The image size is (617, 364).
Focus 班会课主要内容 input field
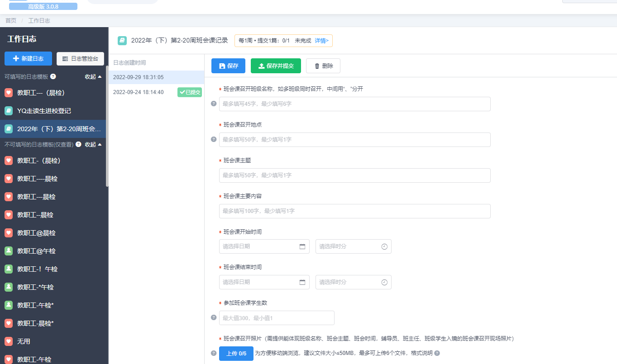(355, 211)
